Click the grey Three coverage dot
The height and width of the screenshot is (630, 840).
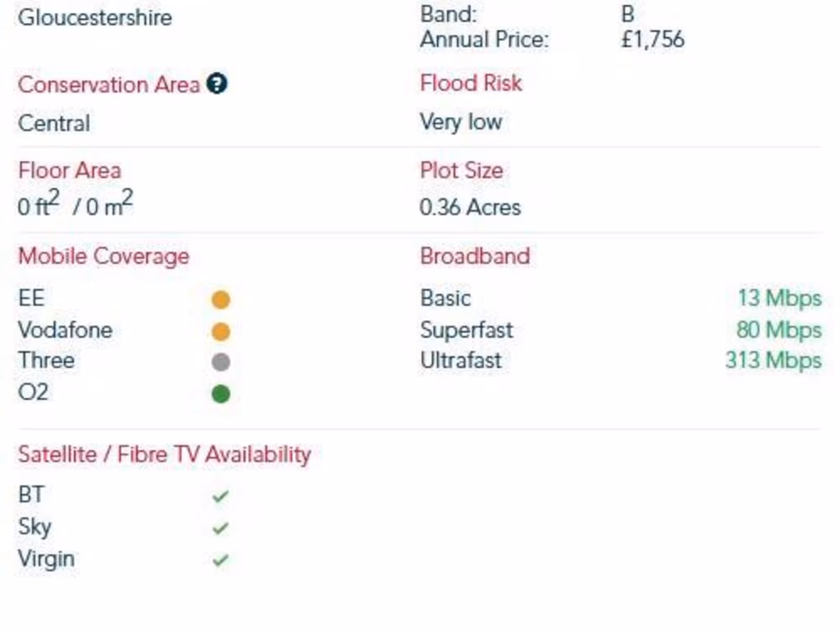(x=221, y=362)
